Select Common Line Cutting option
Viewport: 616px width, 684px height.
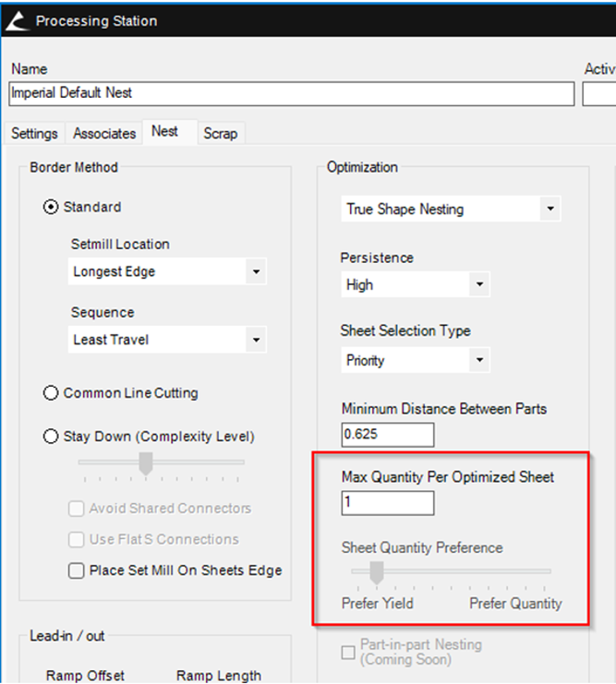(52, 393)
